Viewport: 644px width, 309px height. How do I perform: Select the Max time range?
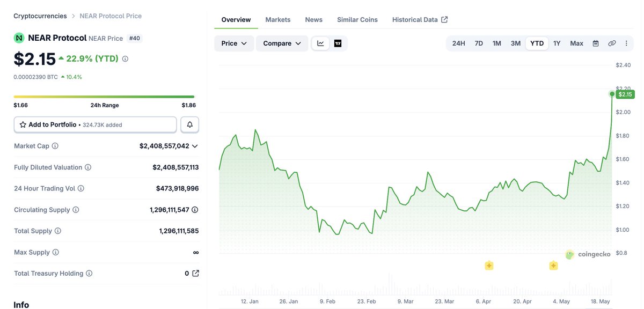tap(577, 43)
